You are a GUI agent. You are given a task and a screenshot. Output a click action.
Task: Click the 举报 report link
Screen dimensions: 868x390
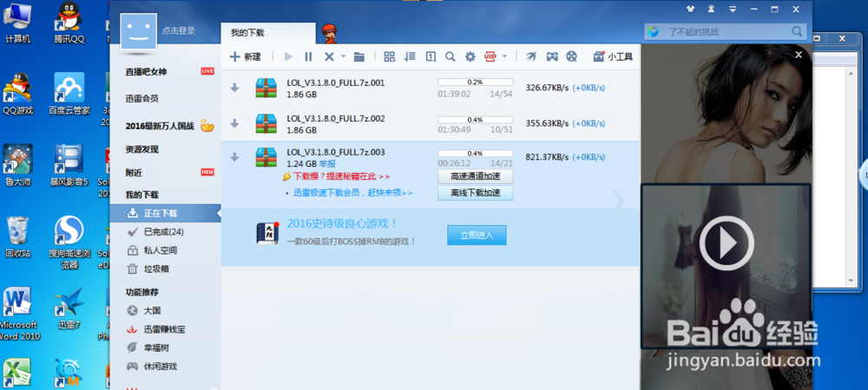coord(326,163)
